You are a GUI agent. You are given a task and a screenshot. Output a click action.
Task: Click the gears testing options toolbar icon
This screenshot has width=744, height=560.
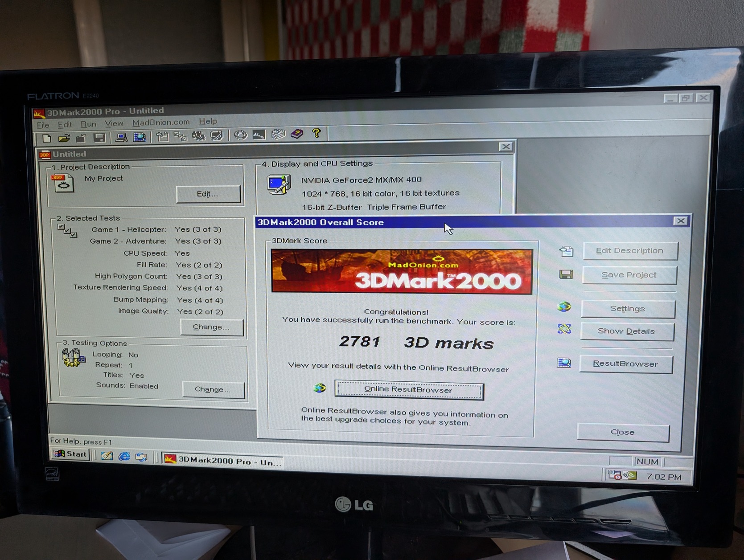pyautogui.click(x=198, y=135)
